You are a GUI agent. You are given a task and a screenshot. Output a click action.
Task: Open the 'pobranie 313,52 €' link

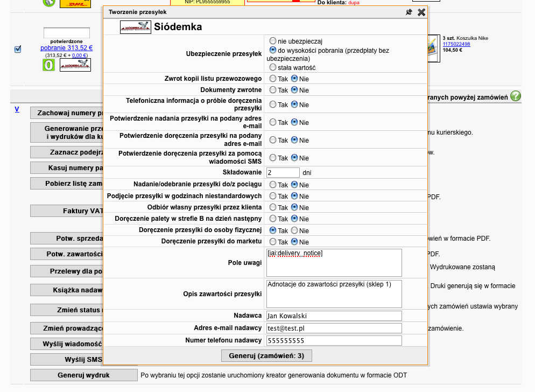click(x=67, y=48)
